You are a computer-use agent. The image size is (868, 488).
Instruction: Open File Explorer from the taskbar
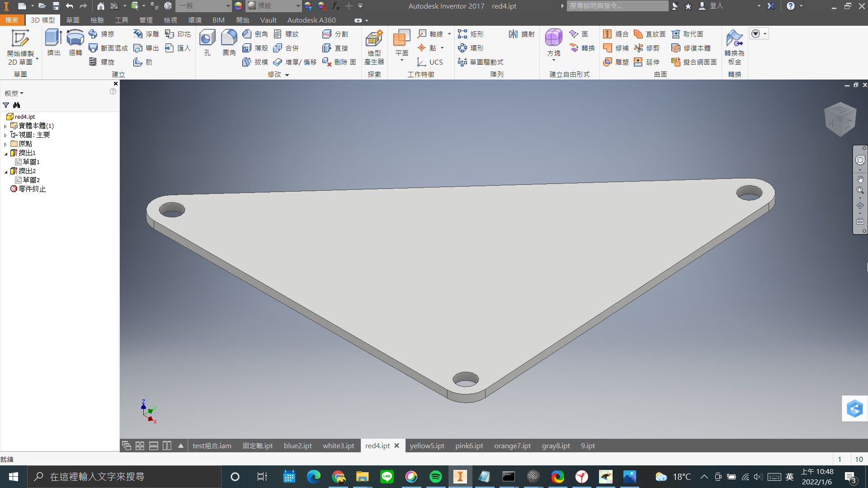pyautogui.click(x=362, y=477)
